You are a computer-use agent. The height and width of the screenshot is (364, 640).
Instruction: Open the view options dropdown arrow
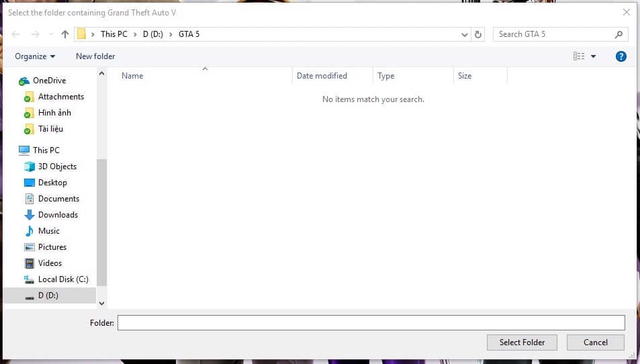pos(593,56)
